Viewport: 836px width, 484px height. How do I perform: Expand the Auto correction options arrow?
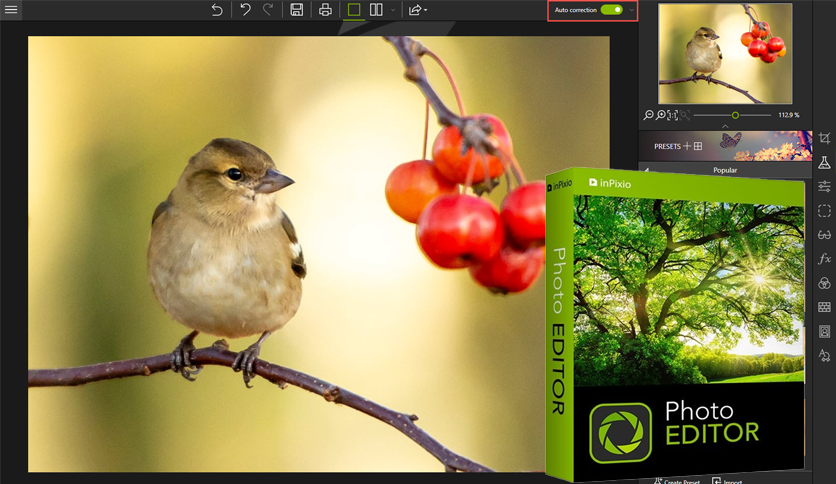coord(631,10)
